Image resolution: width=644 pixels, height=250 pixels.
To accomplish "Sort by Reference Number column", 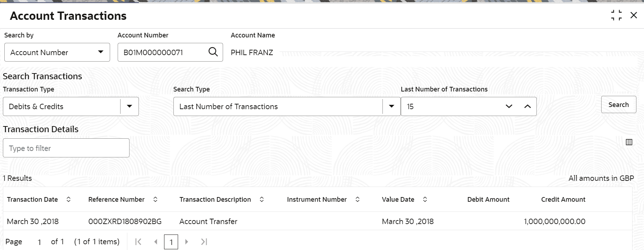I will coord(155,200).
